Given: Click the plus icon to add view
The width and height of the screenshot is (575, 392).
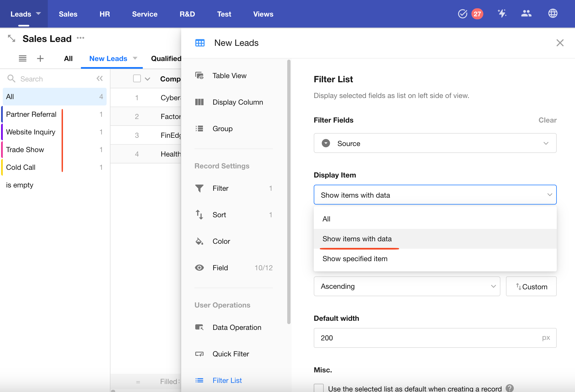Looking at the screenshot, I should click(x=40, y=59).
